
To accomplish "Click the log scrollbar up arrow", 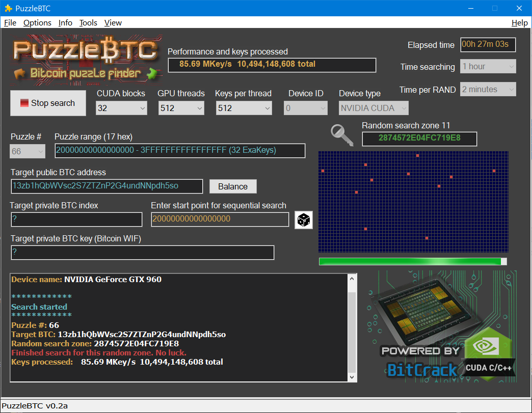I will tap(352, 279).
